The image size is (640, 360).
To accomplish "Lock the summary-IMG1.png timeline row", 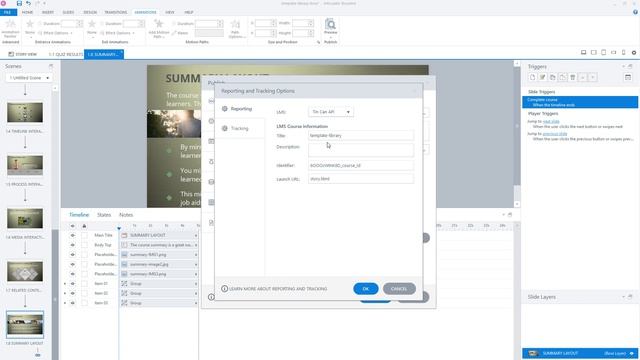I will point(84,255).
